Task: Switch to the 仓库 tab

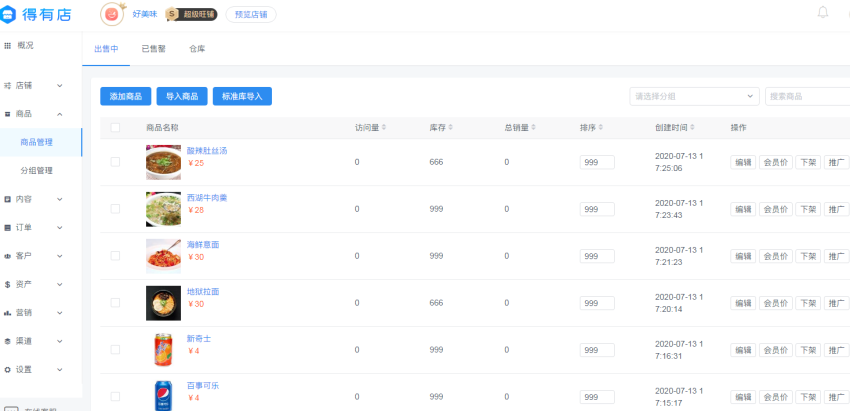Action: click(197, 48)
